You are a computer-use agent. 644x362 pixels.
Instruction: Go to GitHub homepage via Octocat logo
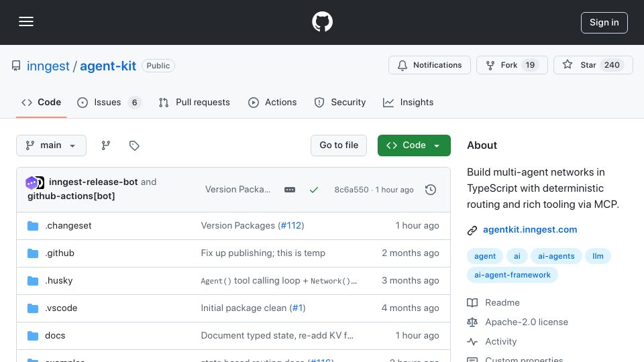click(322, 21)
